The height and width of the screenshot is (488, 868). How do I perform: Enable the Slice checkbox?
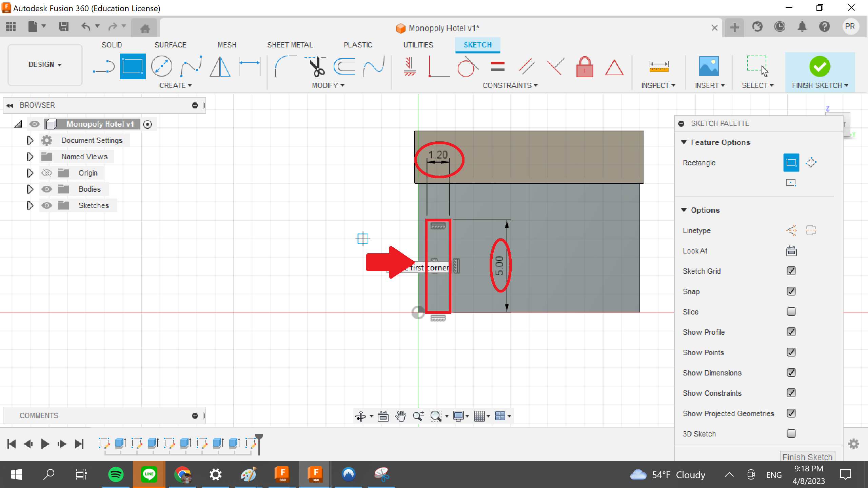point(791,311)
